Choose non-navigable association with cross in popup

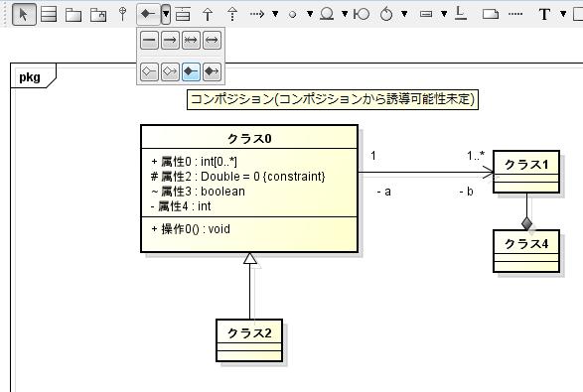click(x=191, y=40)
